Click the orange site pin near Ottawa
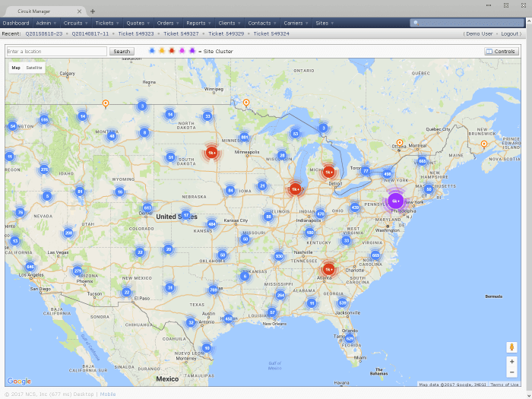The height and width of the screenshot is (399, 532). [398, 143]
